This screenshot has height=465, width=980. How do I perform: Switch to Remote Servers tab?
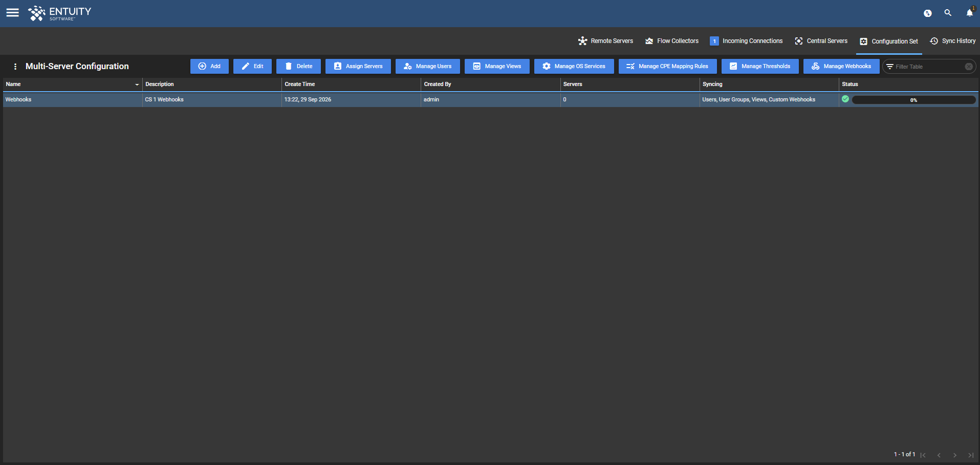point(605,41)
